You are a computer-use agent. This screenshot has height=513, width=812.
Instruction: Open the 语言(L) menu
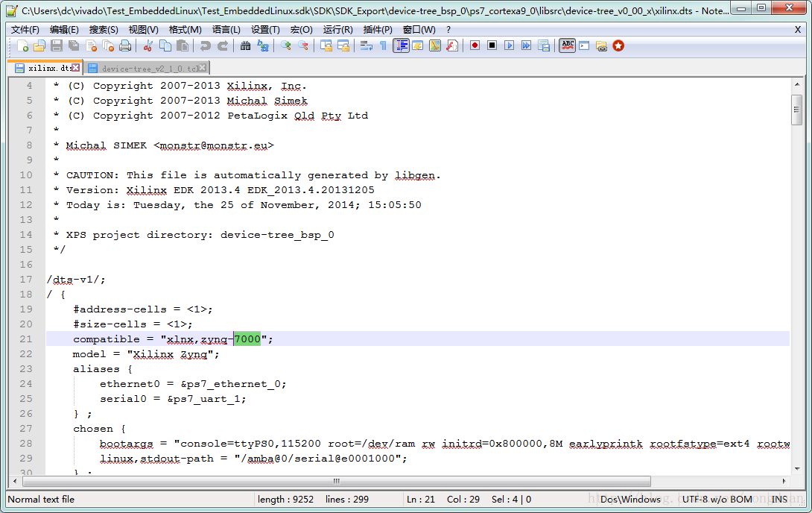(226, 30)
